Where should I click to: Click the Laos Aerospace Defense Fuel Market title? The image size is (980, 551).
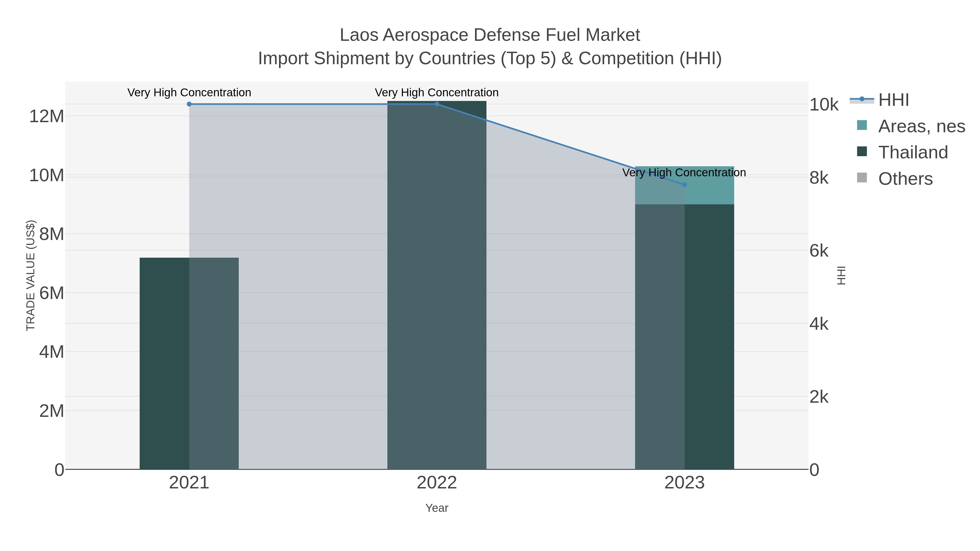[x=490, y=35]
